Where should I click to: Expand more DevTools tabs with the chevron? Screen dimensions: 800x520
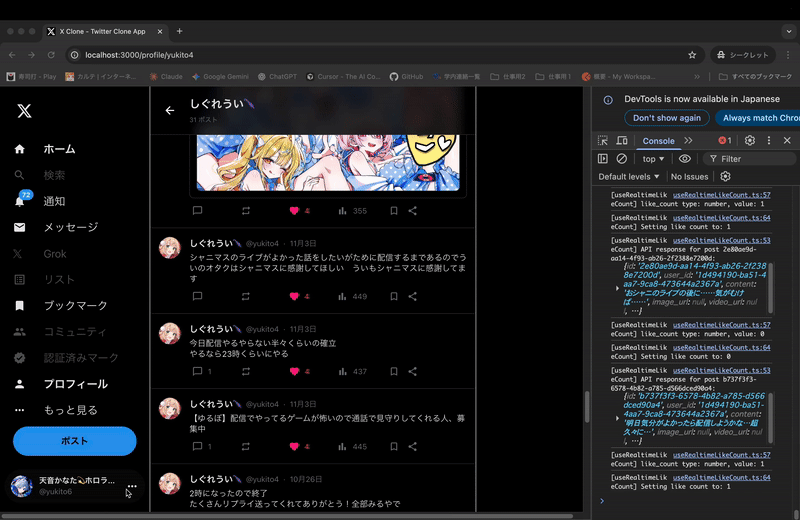point(688,141)
